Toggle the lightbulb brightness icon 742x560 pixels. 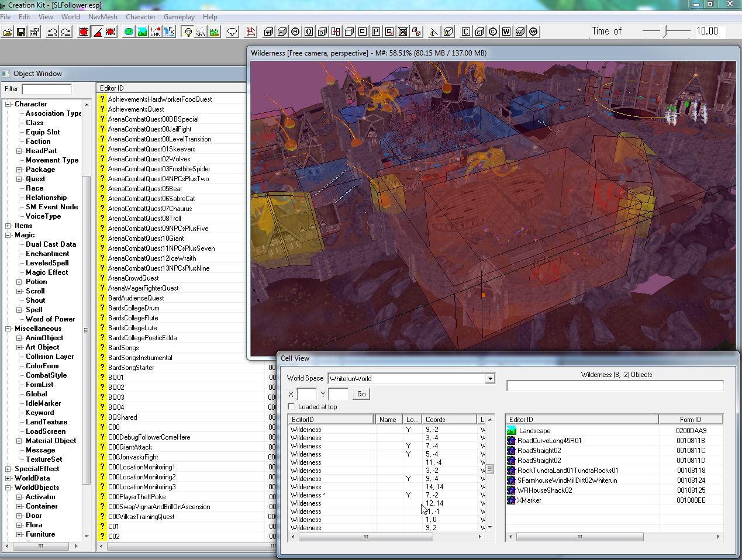[x=188, y=32]
